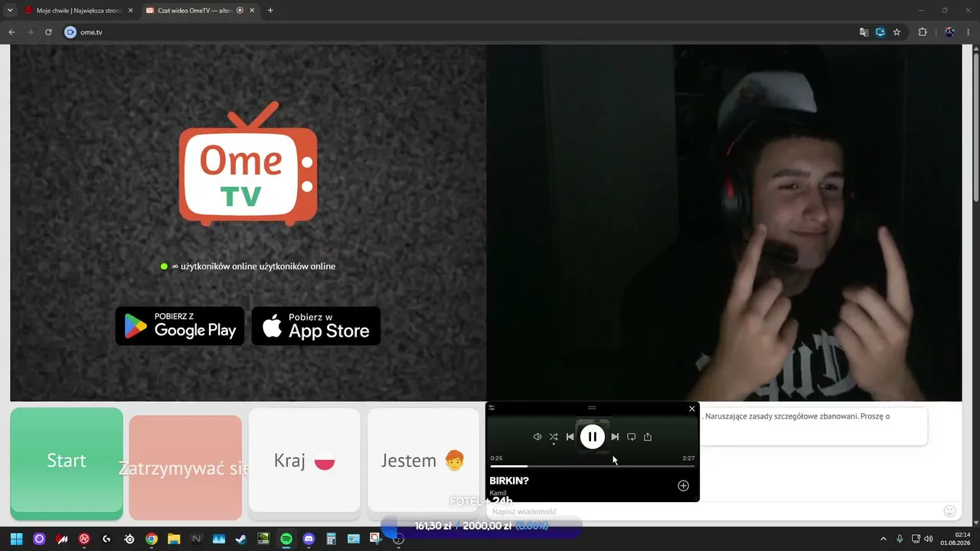
Task: Close the Czat wideo OmeTV tab
Action: tap(252, 11)
